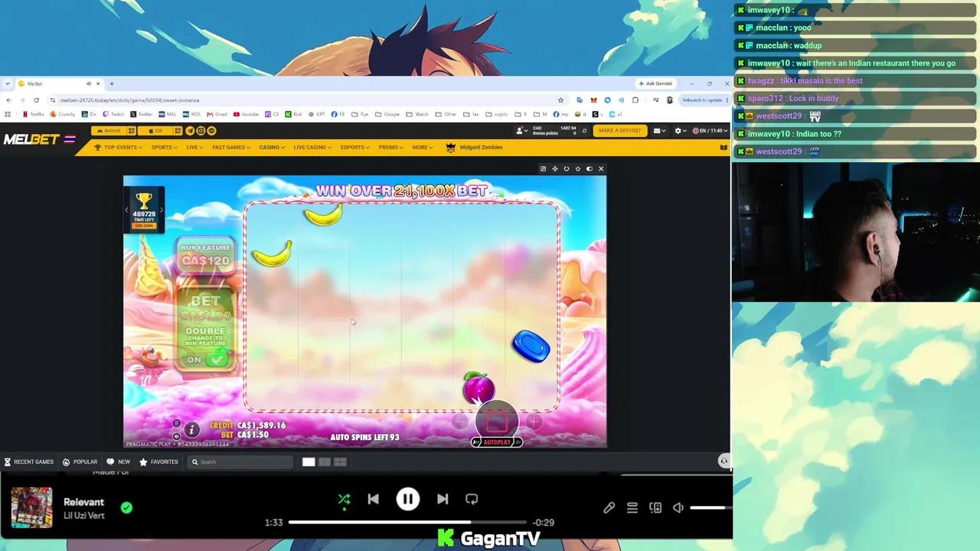Click the green saved checkmark for Relevant

(x=126, y=507)
